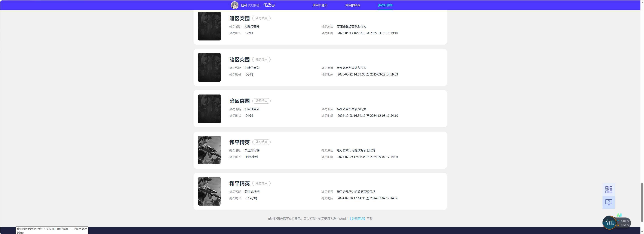Viewport: 644px width, 234px height.
Task: Click the 暗区突围 title dated 2025-03-22
Action: (x=239, y=60)
